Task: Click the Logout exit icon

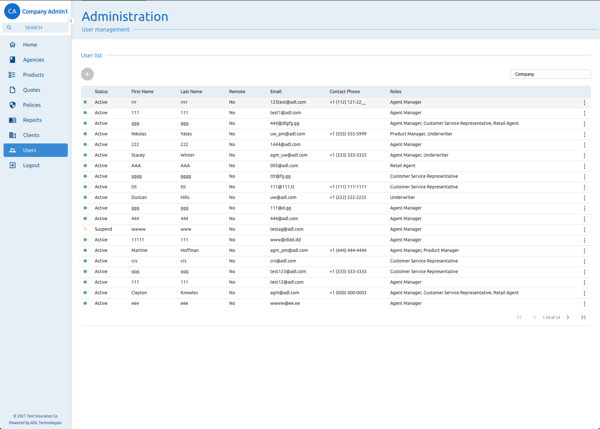Action: [x=13, y=165]
